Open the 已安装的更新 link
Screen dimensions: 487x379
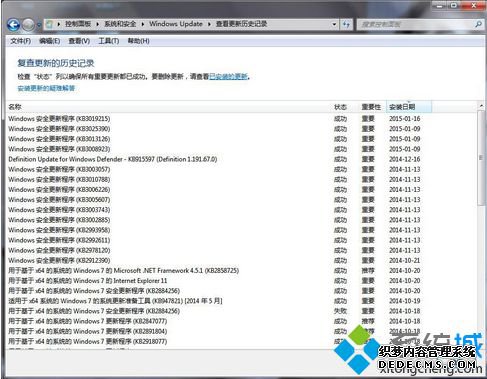pos(228,77)
